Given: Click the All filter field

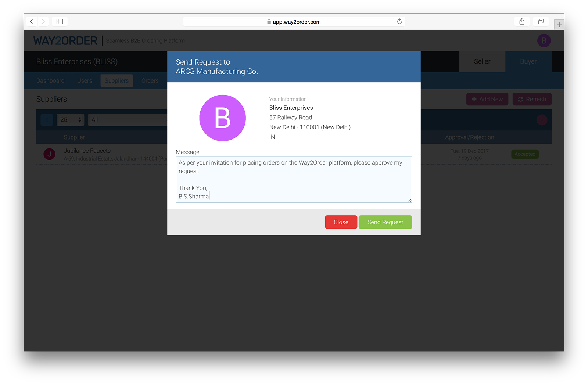Looking at the screenshot, I should click(128, 120).
